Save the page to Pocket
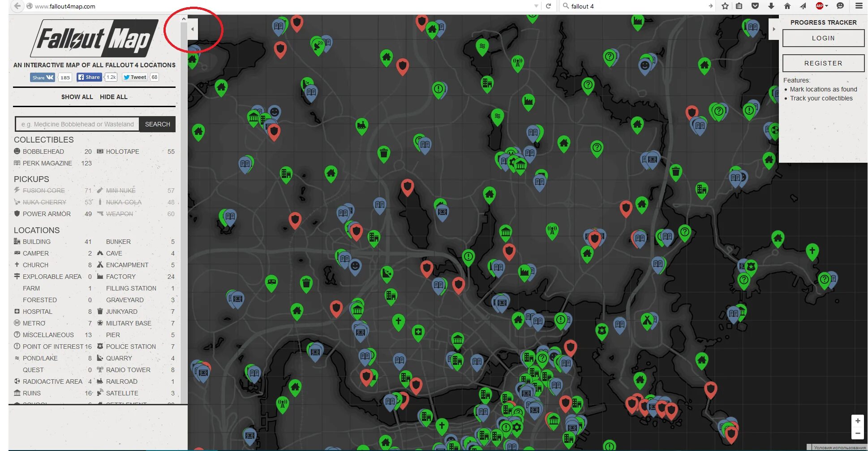This screenshot has width=868, height=451. coord(755,6)
